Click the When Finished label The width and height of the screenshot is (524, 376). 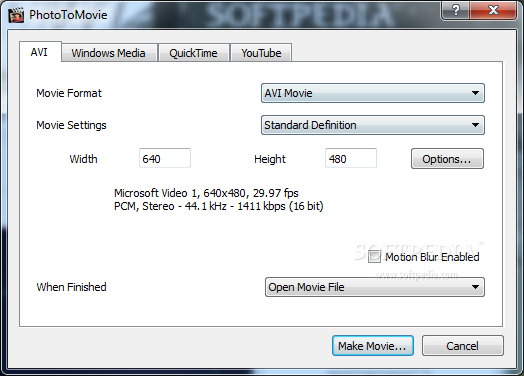click(x=71, y=287)
